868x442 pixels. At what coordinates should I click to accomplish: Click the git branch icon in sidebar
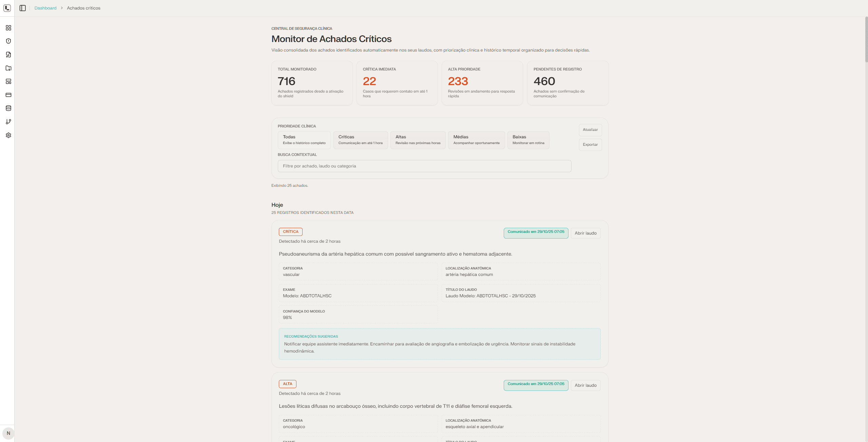click(8, 122)
